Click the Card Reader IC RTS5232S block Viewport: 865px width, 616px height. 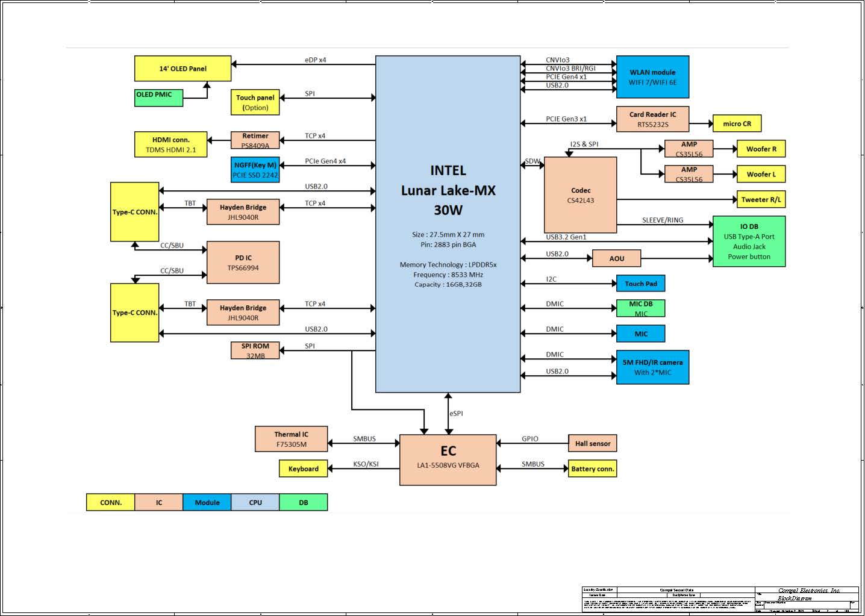652,119
